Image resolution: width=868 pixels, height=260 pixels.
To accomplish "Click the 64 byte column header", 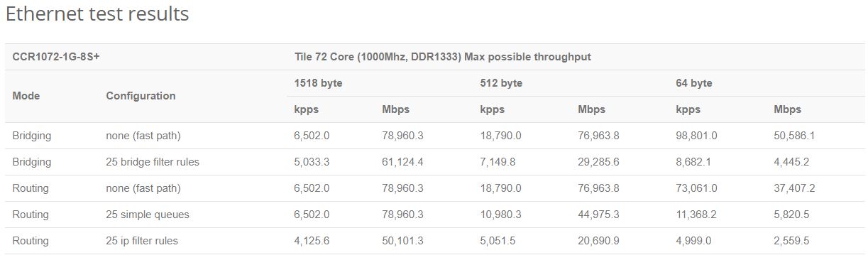I will (x=694, y=83).
